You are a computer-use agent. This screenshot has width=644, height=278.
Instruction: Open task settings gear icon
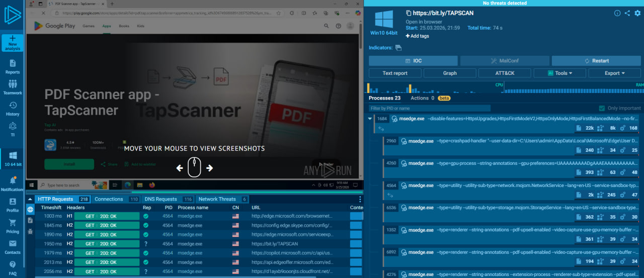637,13
